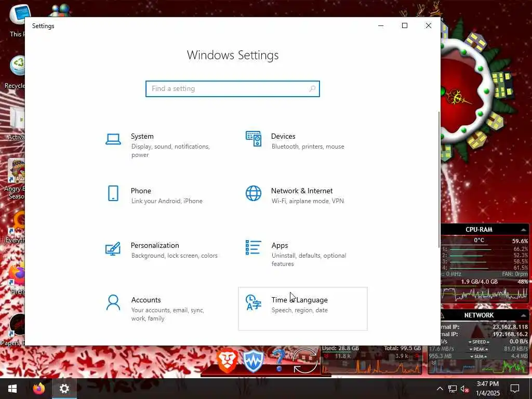Click in the Find a setting box

[x=233, y=88]
